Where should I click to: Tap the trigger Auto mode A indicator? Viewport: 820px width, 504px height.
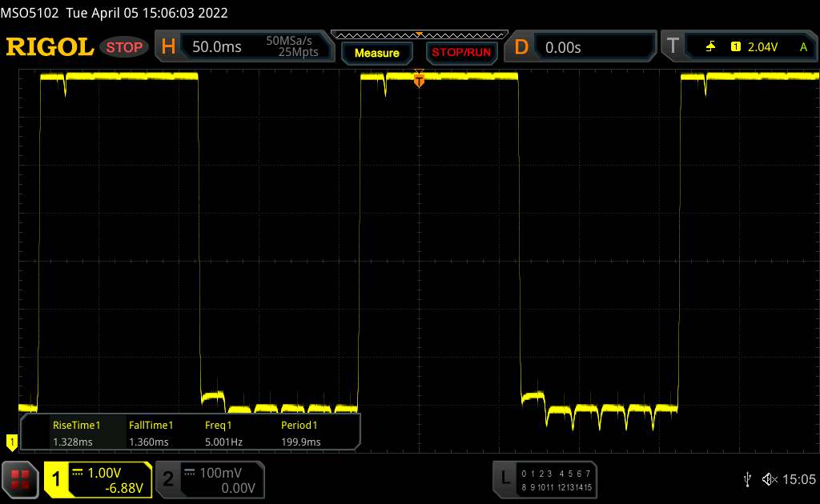[x=803, y=47]
